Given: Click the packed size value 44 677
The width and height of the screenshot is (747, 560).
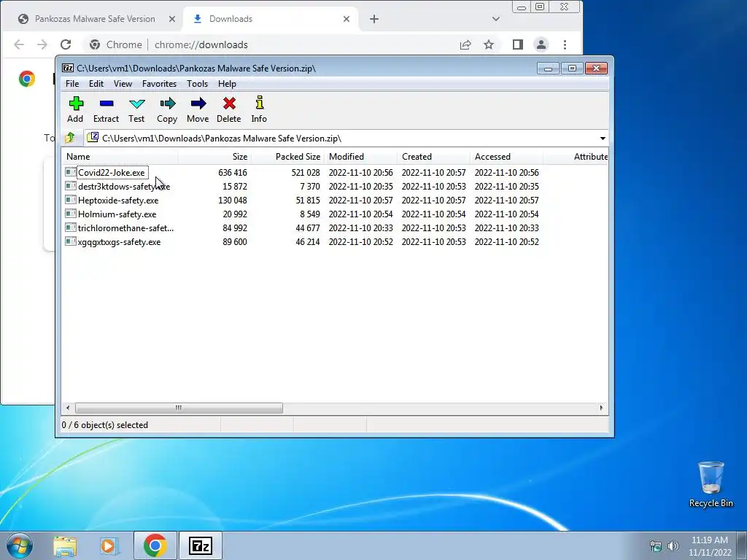Looking at the screenshot, I should point(308,228).
